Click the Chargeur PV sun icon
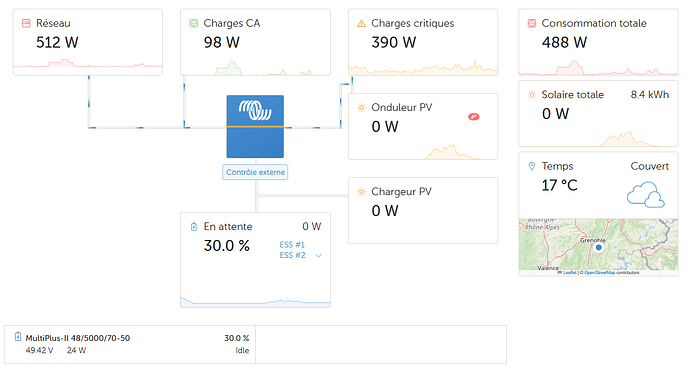Image resolution: width=690 pixels, height=370 pixels. [361, 191]
